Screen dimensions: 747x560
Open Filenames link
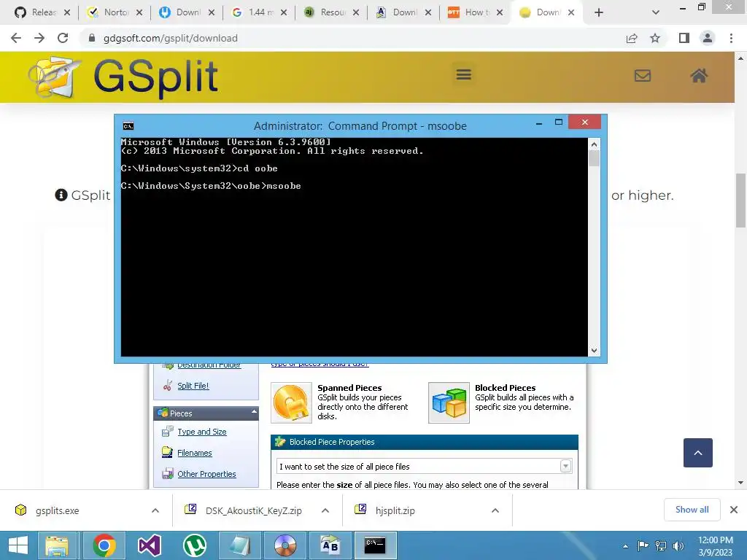(x=194, y=453)
